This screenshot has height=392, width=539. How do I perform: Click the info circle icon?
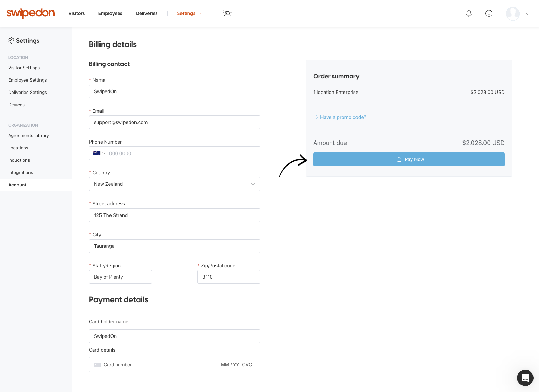click(489, 13)
